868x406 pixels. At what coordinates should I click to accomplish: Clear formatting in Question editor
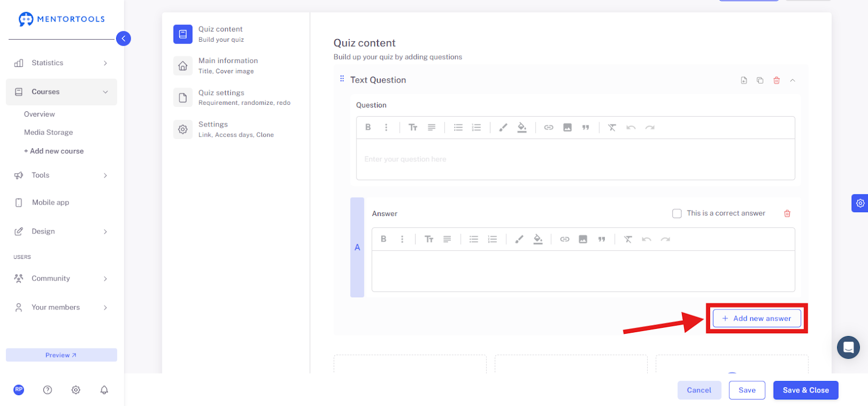612,127
